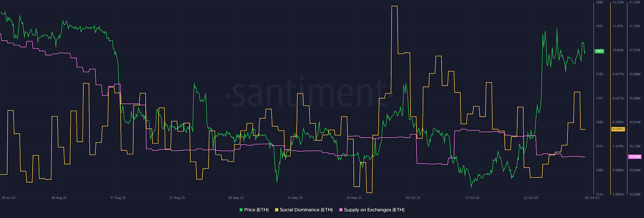Click the green Price (ETH) legend swatch
Screen dimensions: 644x218
(241, 210)
